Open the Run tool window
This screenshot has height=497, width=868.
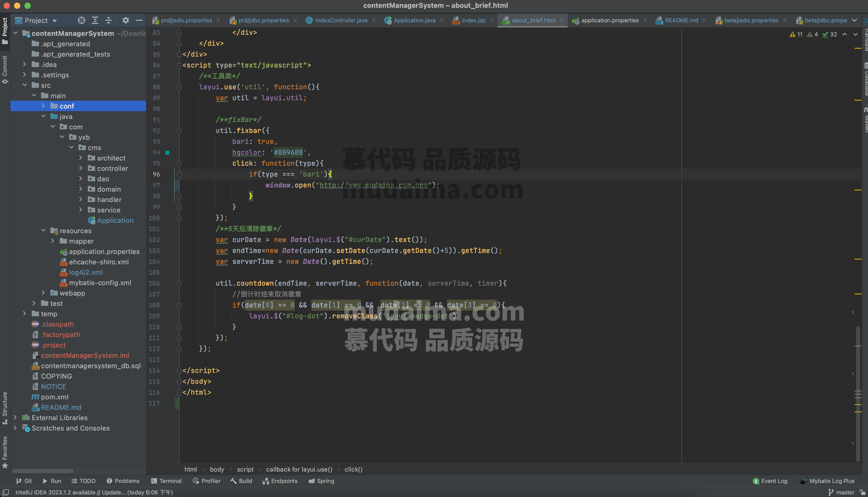click(52, 481)
